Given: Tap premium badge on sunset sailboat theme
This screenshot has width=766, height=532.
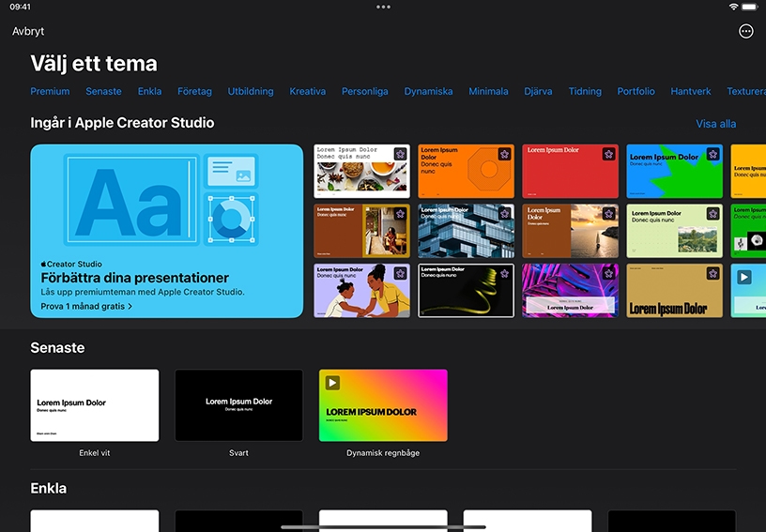Looking at the screenshot, I should [608, 214].
